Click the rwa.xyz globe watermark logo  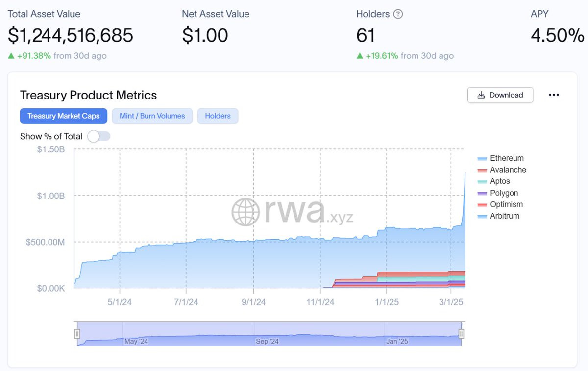click(245, 212)
